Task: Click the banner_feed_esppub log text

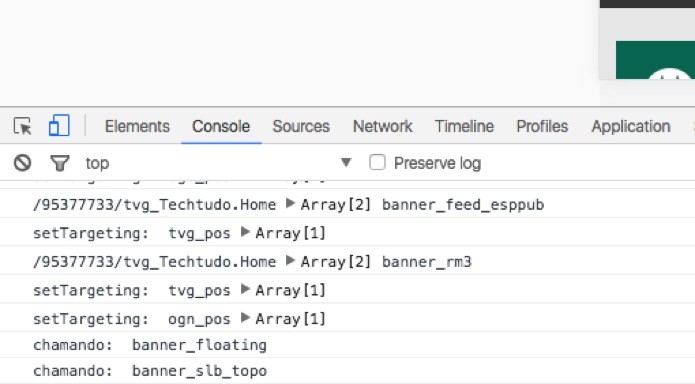Action: point(463,204)
